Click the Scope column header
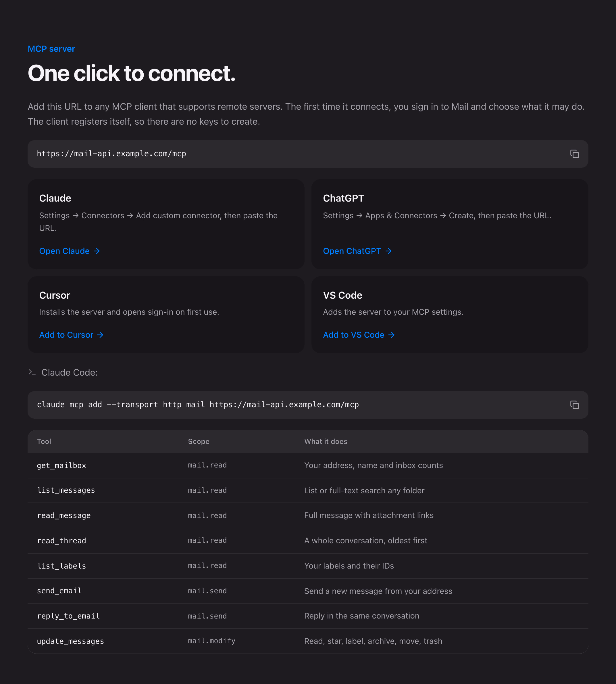 199,441
